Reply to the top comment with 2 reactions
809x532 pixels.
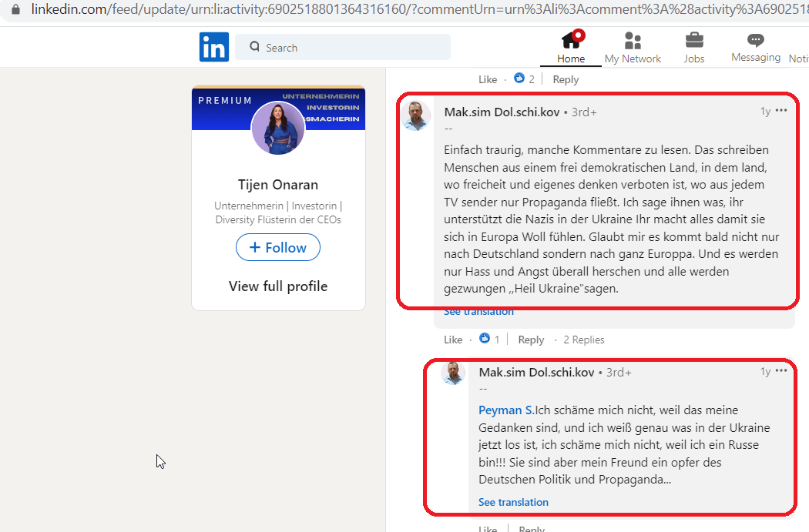pyautogui.click(x=566, y=79)
